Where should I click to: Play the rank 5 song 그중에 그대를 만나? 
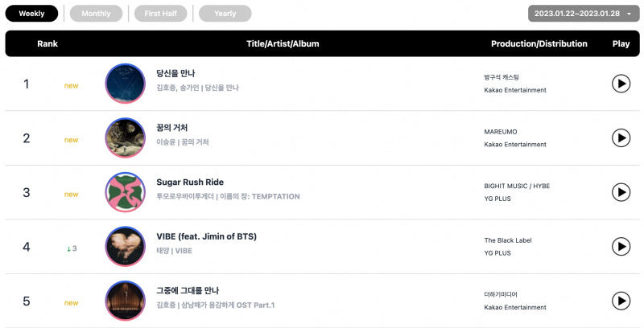click(621, 301)
